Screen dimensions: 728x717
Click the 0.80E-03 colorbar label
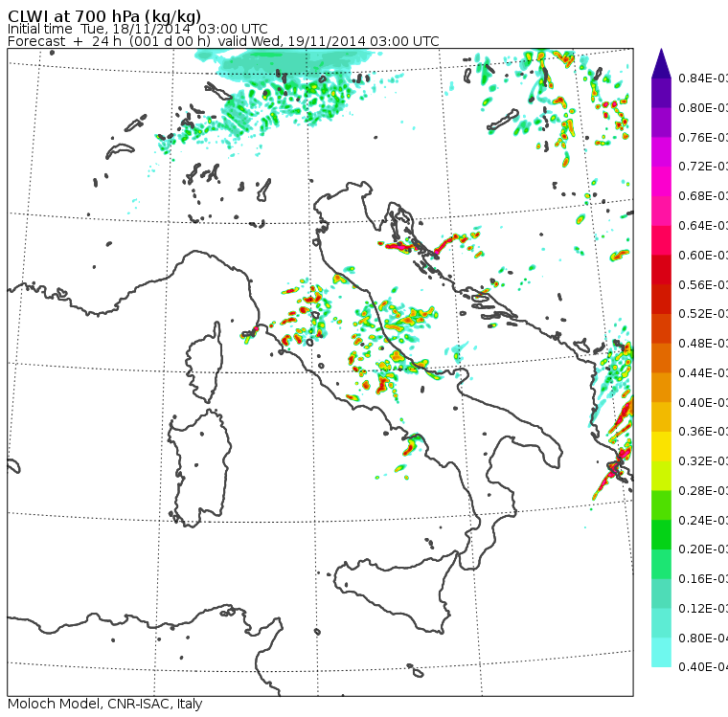(x=703, y=107)
